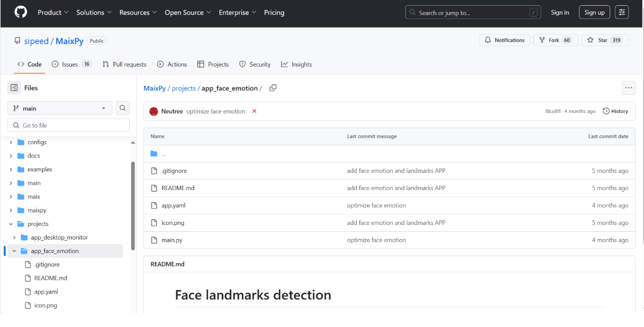
Task: Open the main branch dropdown
Action: 60,108
